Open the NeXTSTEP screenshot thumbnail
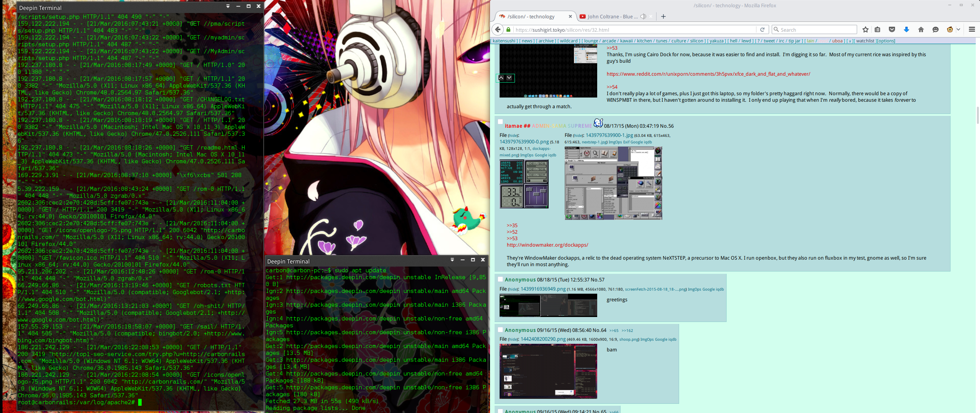This screenshot has height=413, width=980. pyautogui.click(x=613, y=183)
